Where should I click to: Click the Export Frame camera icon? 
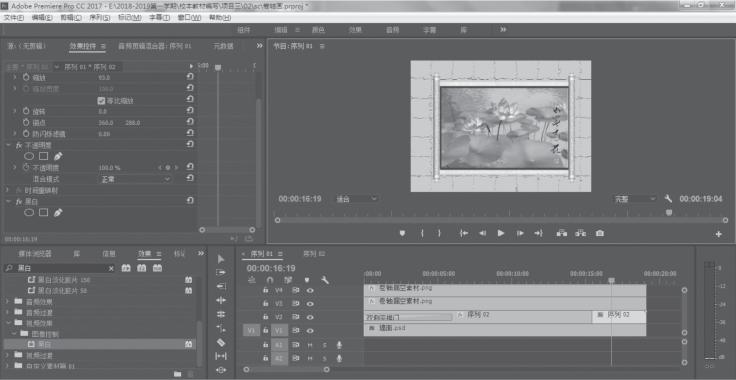click(x=599, y=233)
